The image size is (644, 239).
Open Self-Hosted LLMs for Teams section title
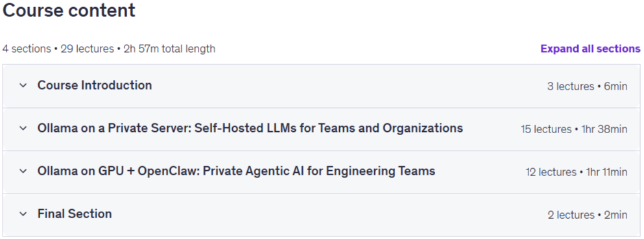click(250, 128)
